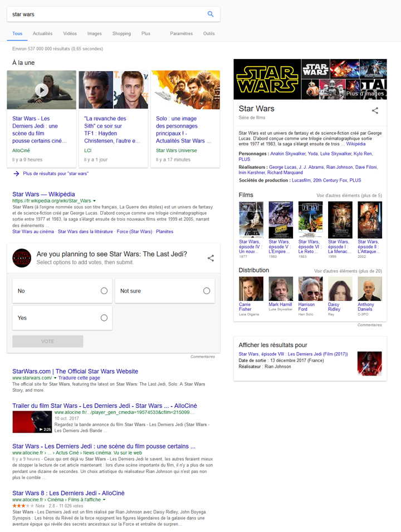Click the Star Wars poll logo icon
Viewport: 401px width, 532px height.
22,258
